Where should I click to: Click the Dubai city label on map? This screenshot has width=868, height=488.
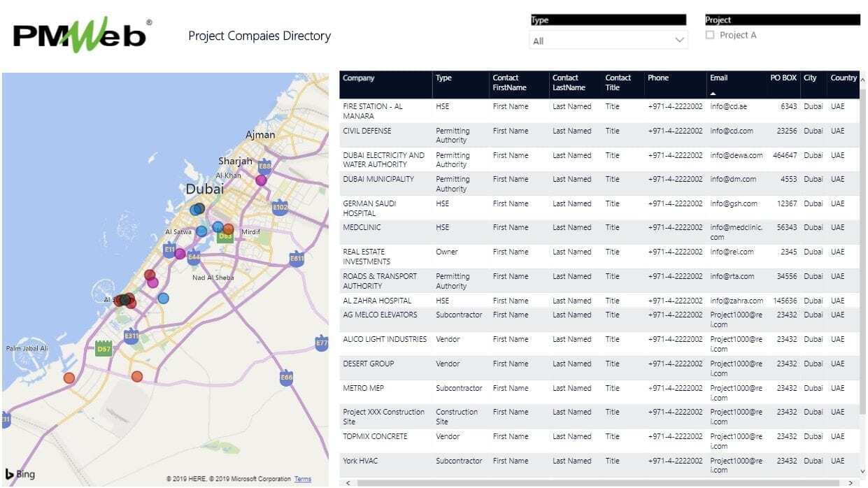point(205,189)
